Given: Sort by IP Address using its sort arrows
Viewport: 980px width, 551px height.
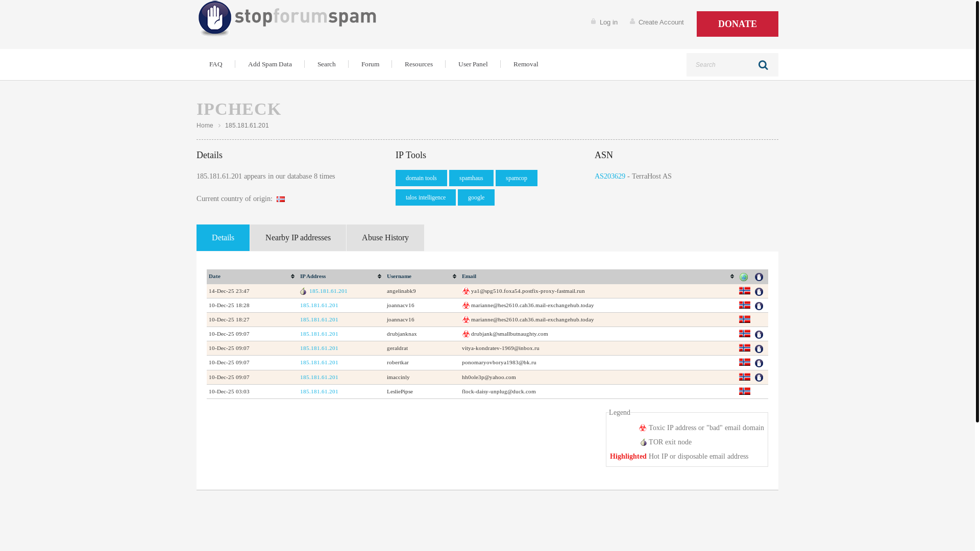Looking at the screenshot, I should click(x=379, y=277).
